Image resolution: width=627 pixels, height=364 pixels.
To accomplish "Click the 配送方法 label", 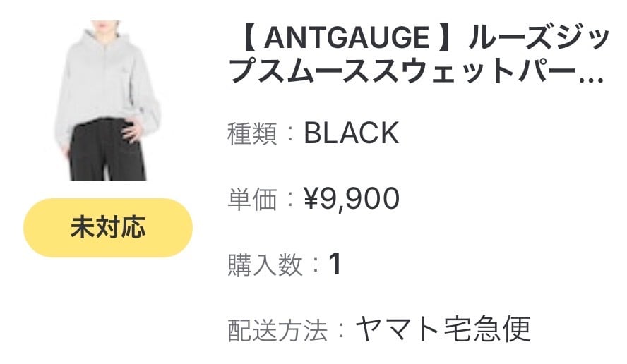I will (275, 330).
